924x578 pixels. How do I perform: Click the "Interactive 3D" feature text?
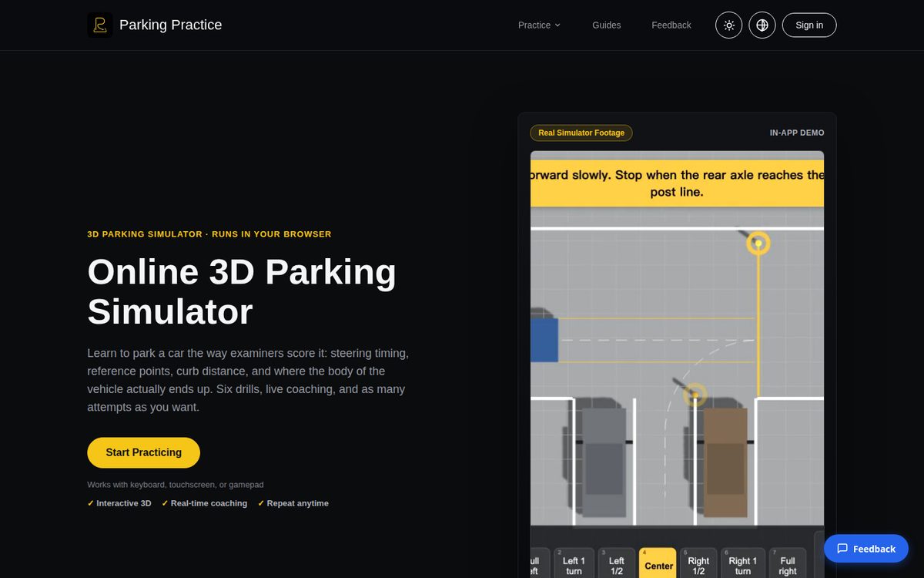click(124, 503)
